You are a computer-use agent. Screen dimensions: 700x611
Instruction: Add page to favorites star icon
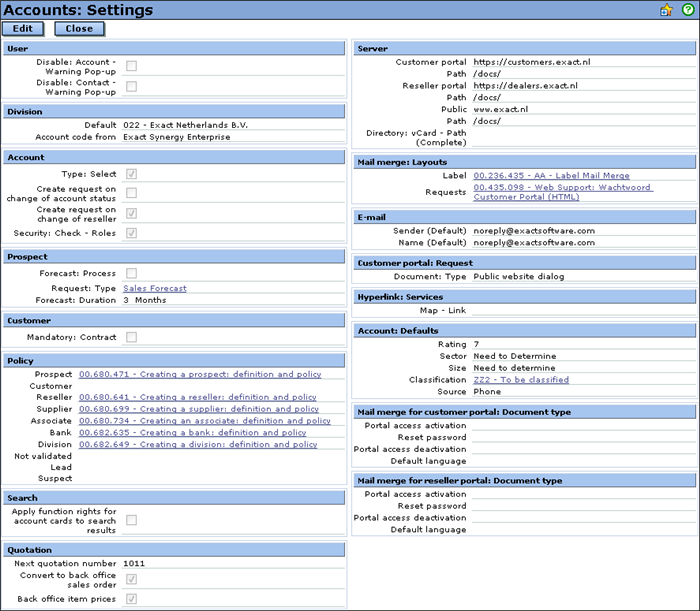[666, 10]
